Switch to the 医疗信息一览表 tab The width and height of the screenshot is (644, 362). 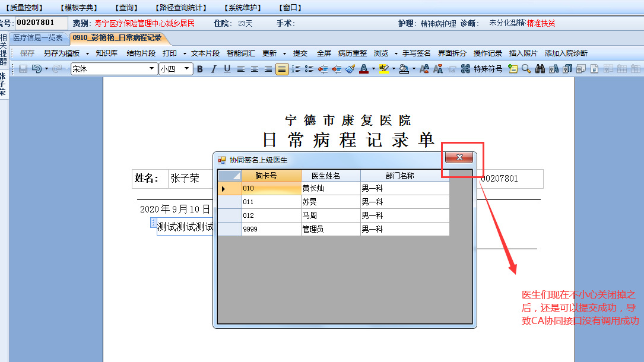(x=38, y=38)
